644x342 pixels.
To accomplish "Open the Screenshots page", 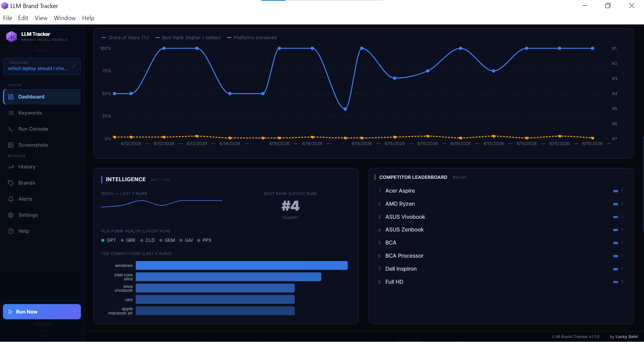I will point(42,145).
